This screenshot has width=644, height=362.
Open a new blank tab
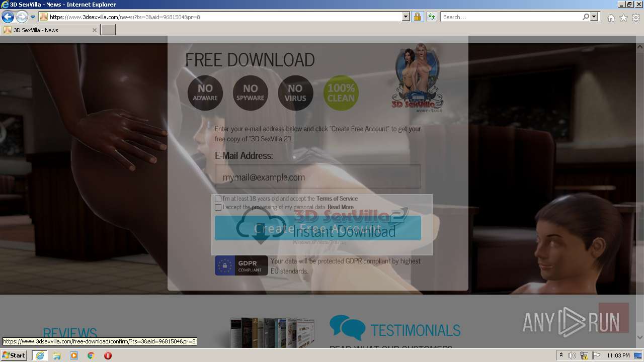108,30
